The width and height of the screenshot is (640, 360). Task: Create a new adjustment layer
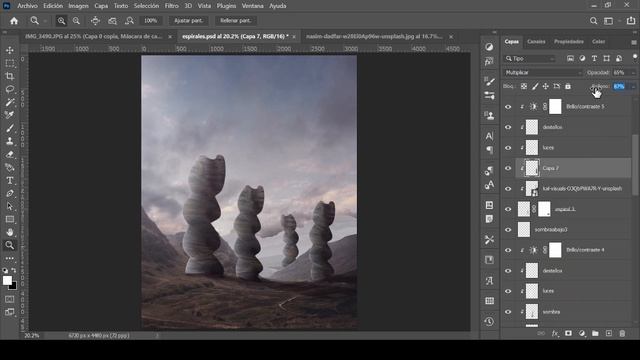tap(582, 333)
